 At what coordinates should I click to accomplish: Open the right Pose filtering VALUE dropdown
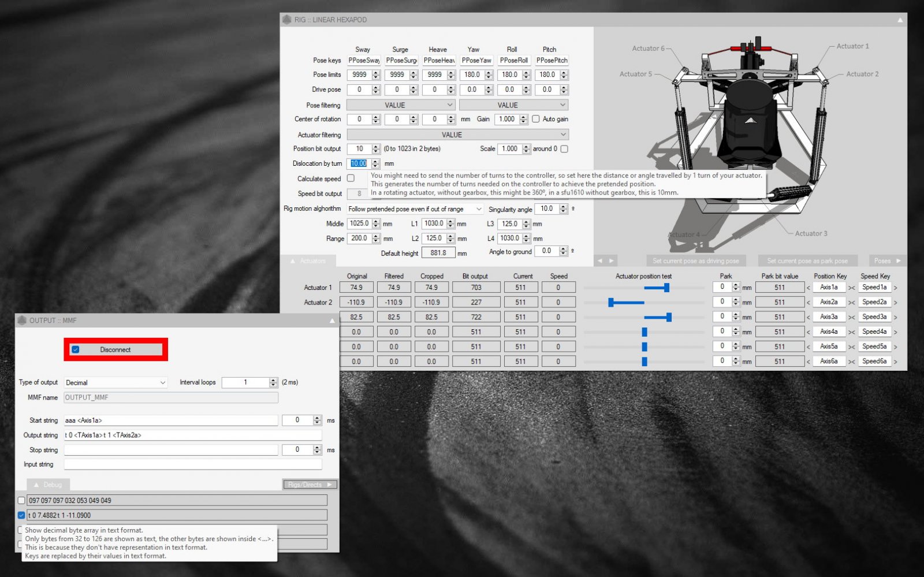click(x=513, y=105)
